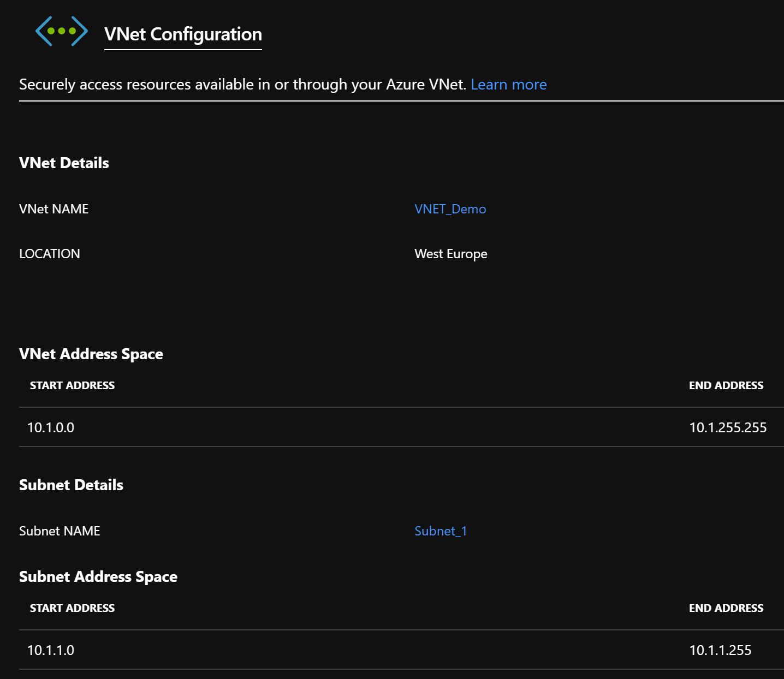Viewport: 784px width, 679px height.
Task: Select the 10.1.1.255 subnet end address
Action: coord(720,650)
